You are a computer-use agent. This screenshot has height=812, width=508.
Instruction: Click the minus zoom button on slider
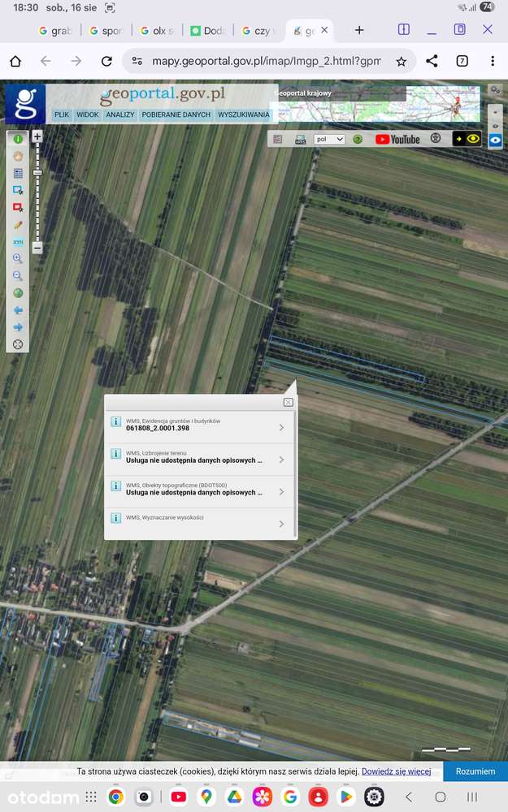tap(37, 248)
